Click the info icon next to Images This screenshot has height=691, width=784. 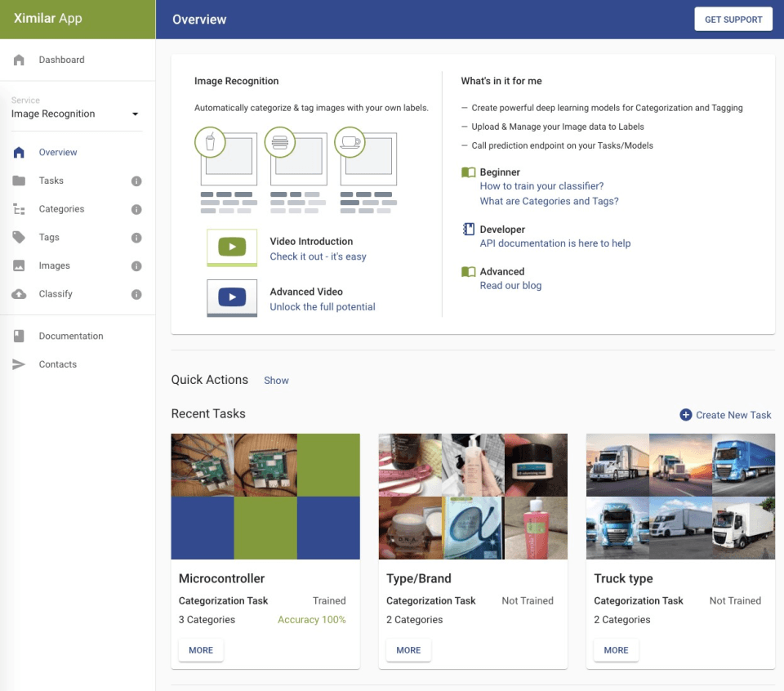(136, 266)
